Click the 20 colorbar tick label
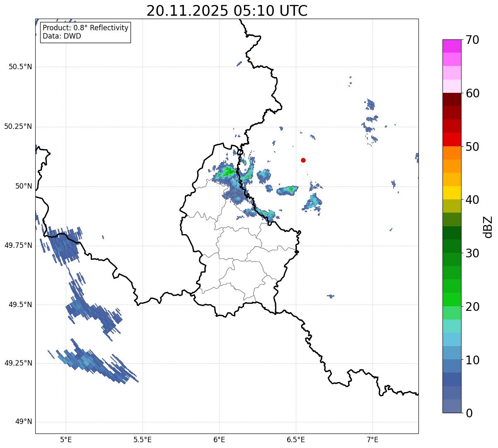Screen dimensions: 498x448 [x=472, y=307]
